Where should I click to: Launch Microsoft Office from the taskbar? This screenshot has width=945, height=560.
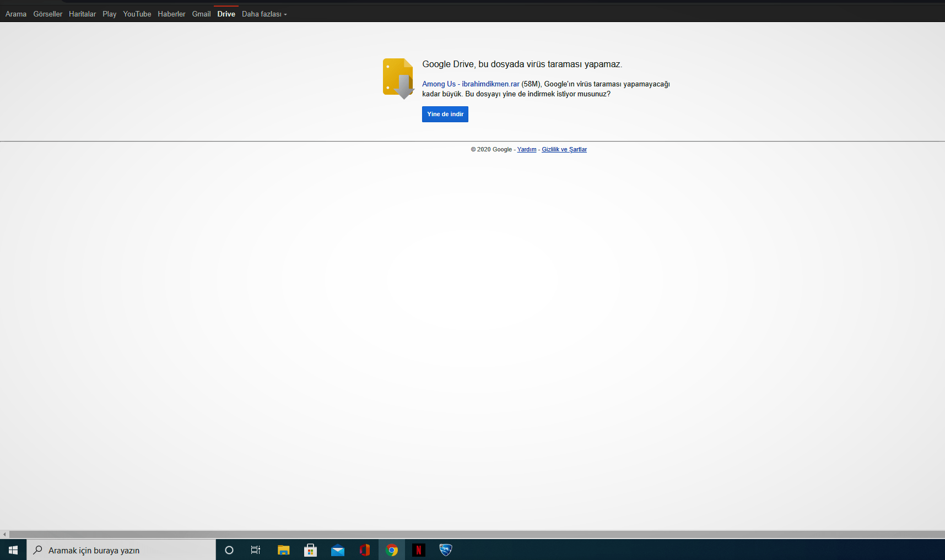[x=364, y=550]
